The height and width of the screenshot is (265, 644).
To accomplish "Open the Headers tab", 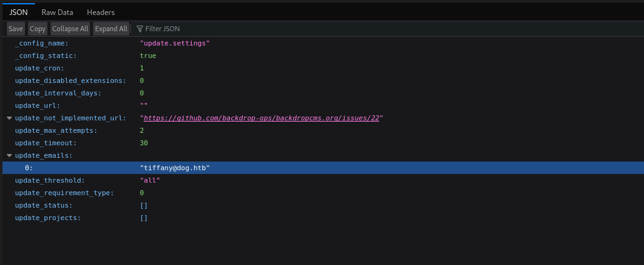I will click(101, 12).
